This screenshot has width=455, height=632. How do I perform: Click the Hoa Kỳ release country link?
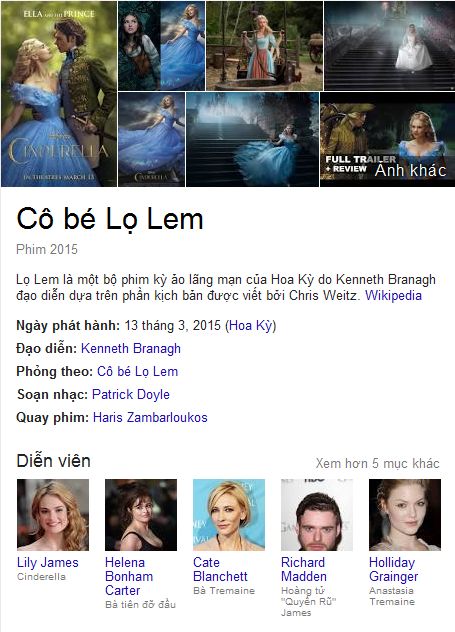pyautogui.click(x=251, y=325)
